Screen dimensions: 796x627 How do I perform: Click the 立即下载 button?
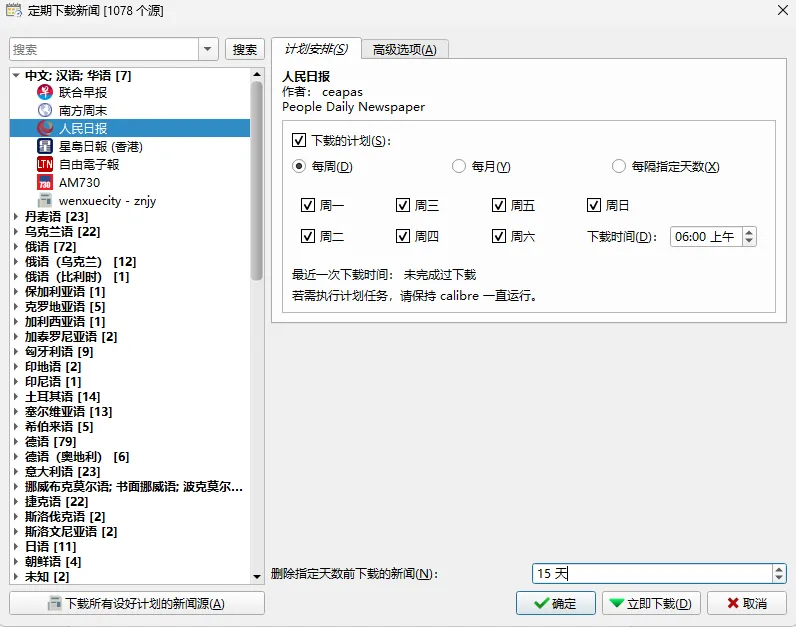tap(651, 603)
